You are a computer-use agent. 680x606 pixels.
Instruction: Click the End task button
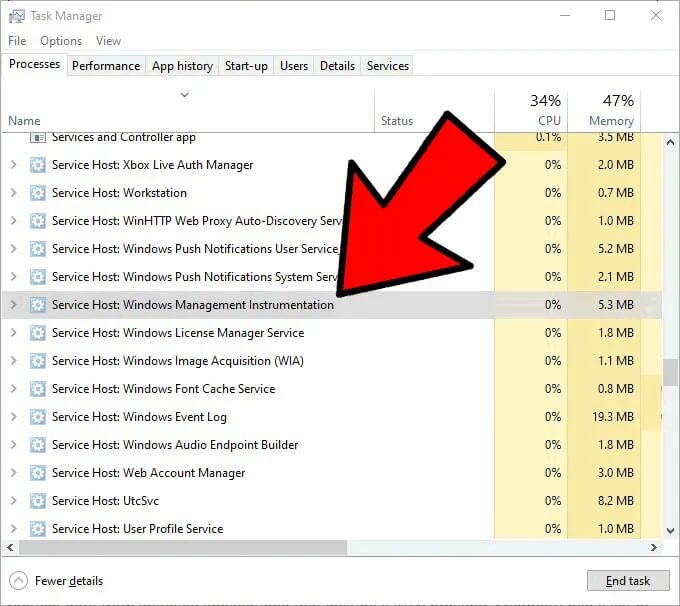[628, 581]
